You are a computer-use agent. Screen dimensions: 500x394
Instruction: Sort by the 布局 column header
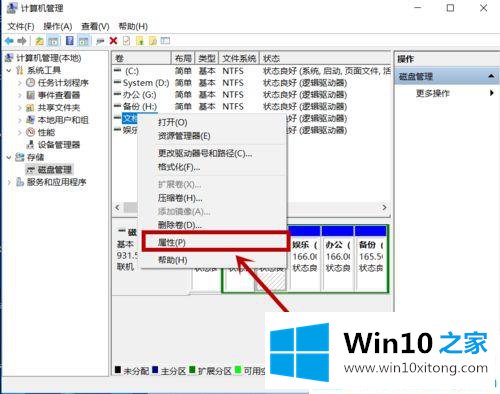pyautogui.click(x=183, y=58)
